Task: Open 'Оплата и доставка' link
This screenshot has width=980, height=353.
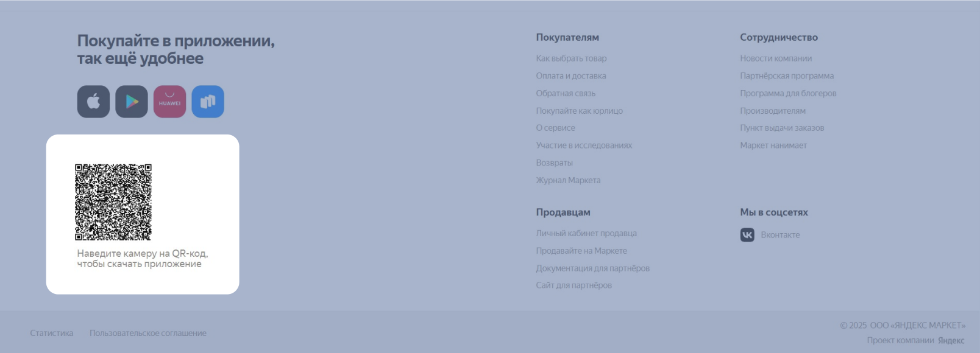Action: point(571,76)
